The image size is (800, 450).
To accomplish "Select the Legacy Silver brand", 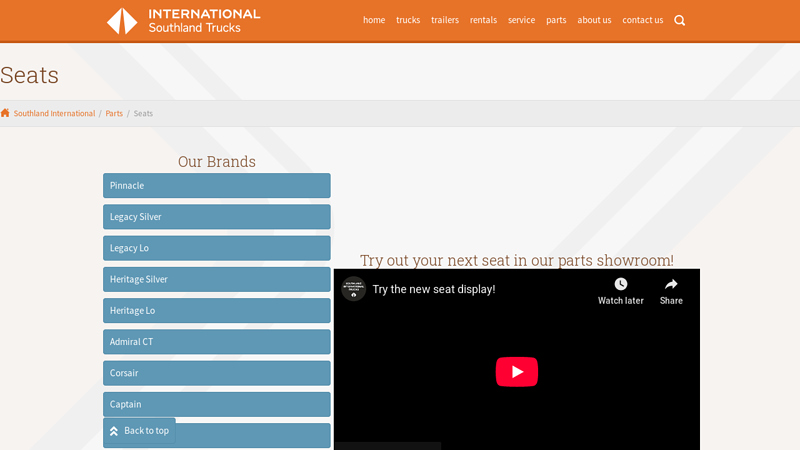I will point(216,217).
